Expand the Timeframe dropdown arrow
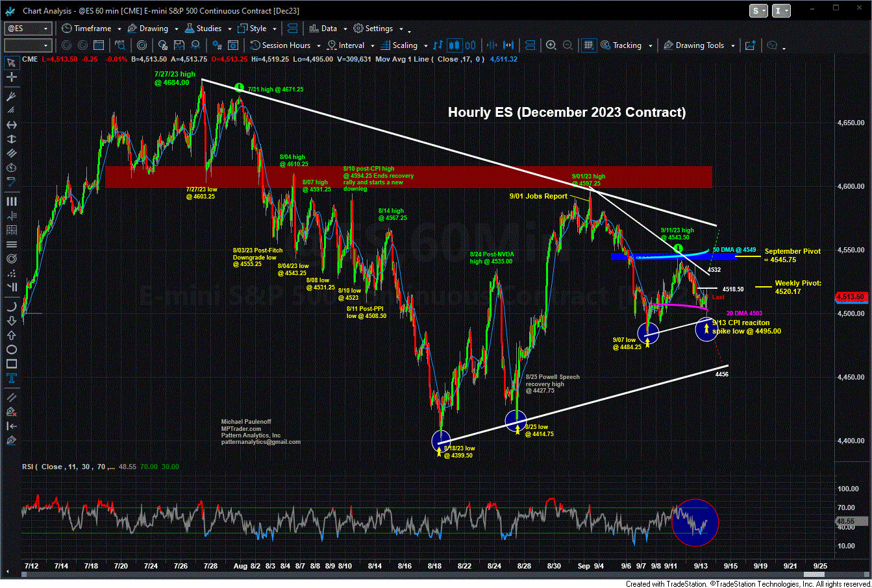Screen dimensions: 872x588 pyautogui.click(x=119, y=29)
